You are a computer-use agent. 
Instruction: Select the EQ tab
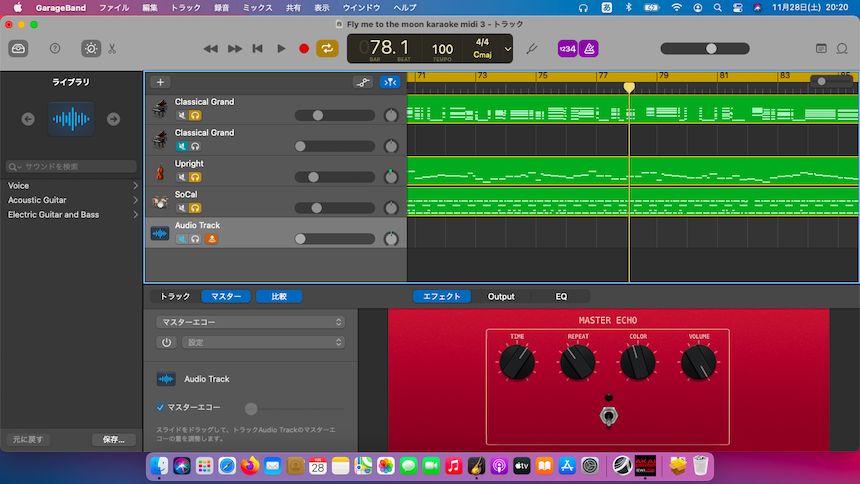[x=561, y=296]
